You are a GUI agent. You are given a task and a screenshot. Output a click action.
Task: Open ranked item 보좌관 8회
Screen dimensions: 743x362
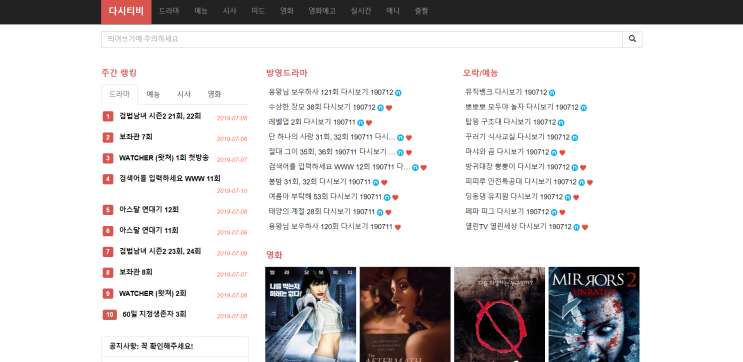(136, 272)
